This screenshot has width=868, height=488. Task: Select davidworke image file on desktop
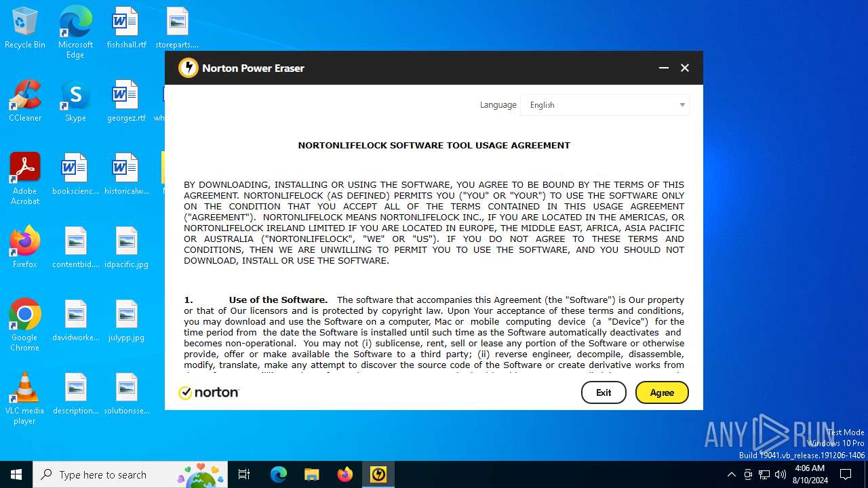click(x=75, y=321)
